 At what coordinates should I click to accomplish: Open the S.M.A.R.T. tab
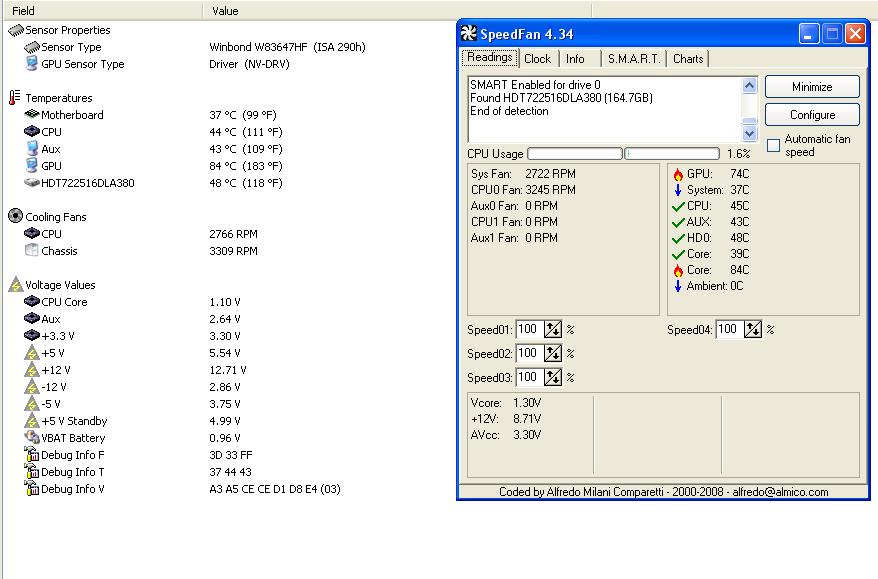pyautogui.click(x=634, y=59)
